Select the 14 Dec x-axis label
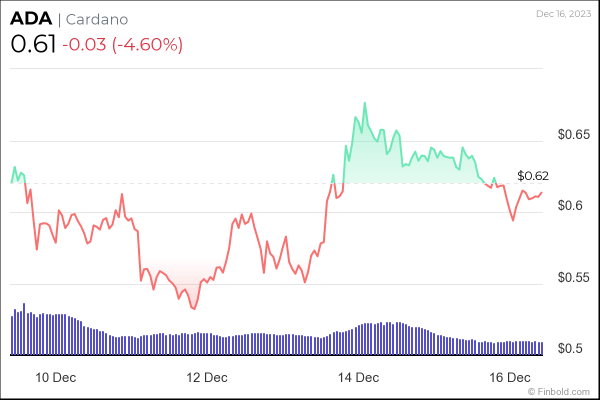This screenshot has height=400, width=600. tap(358, 378)
